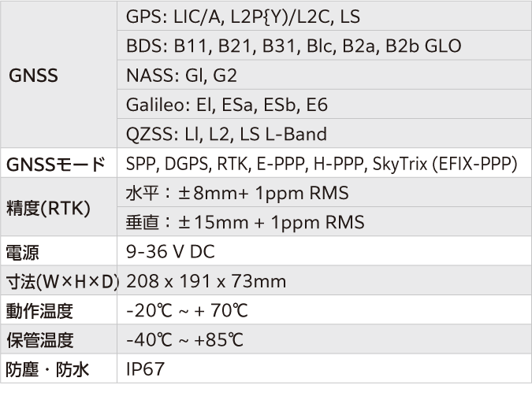The image size is (532, 400).
Task: Select the 9-36 V DC value
Action: (x=170, y=253)
